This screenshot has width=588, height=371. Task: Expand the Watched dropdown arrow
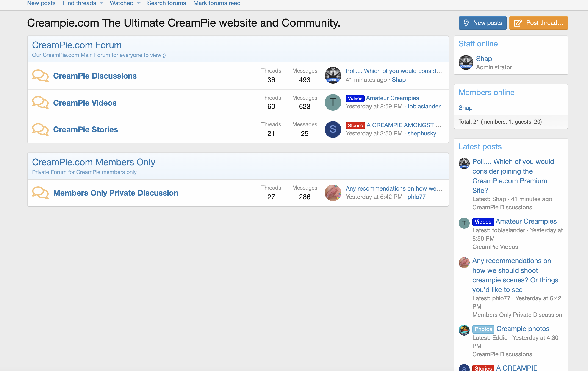tap(139, 3)
